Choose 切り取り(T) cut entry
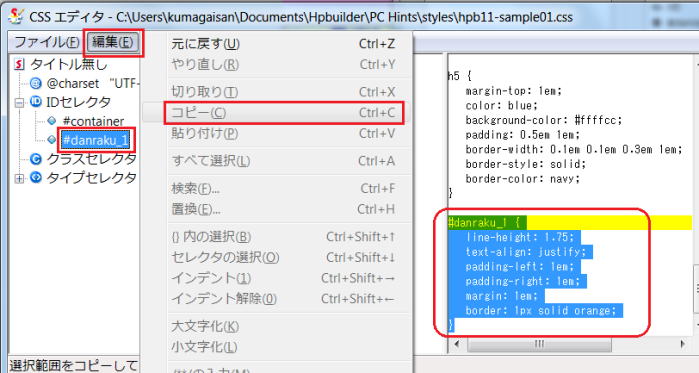Screen dimensions: 699x373 pos(283,92)
